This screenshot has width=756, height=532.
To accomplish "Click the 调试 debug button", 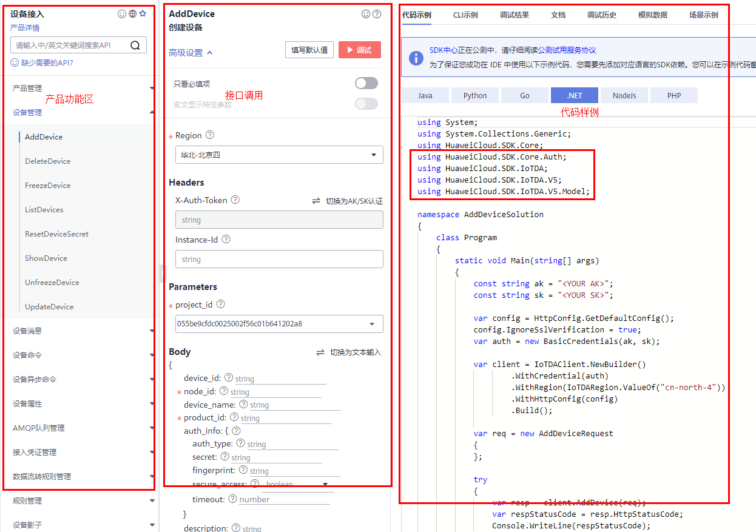I will pos(360,50).
